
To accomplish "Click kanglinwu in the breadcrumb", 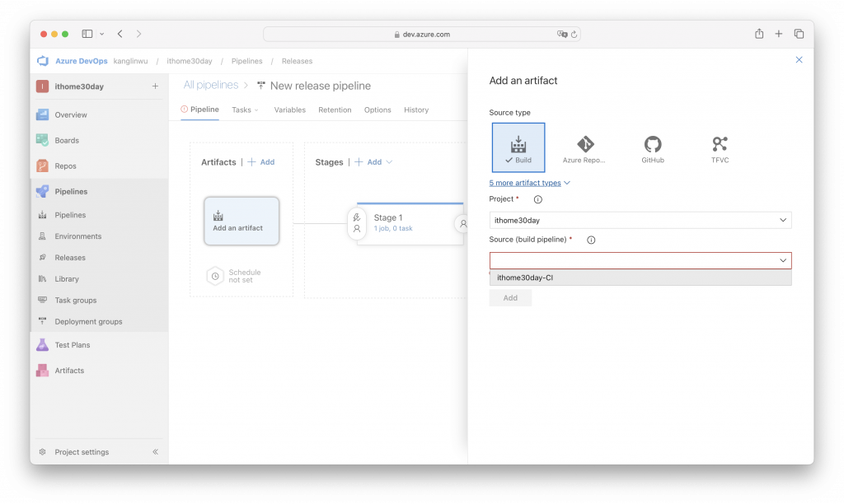I will (x=130, y=61).
